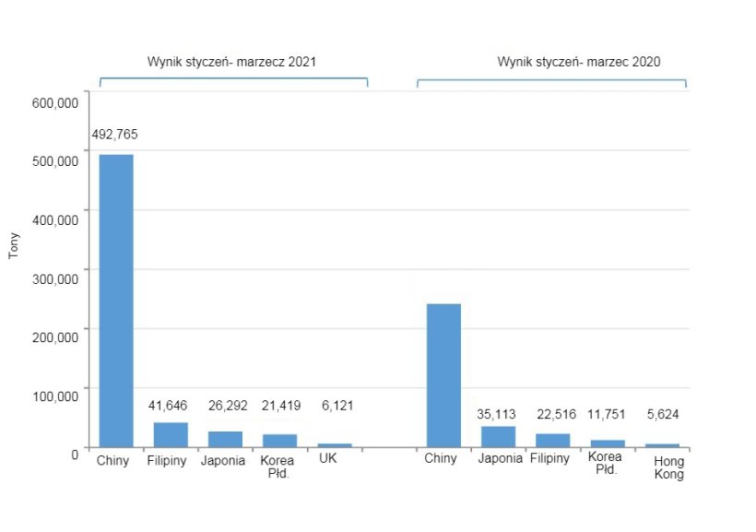
Task: Select the 26,292 value label
Action: [x=224, y=405]
